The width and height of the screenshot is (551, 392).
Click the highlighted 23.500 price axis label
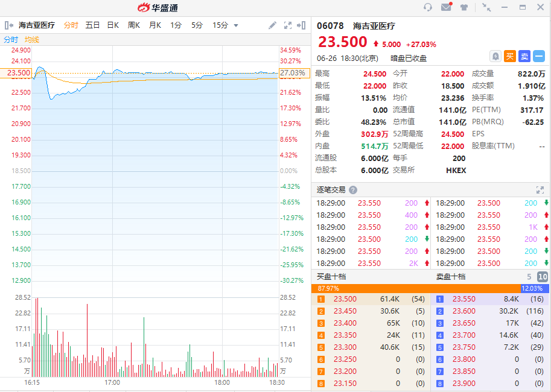(16, 73)
